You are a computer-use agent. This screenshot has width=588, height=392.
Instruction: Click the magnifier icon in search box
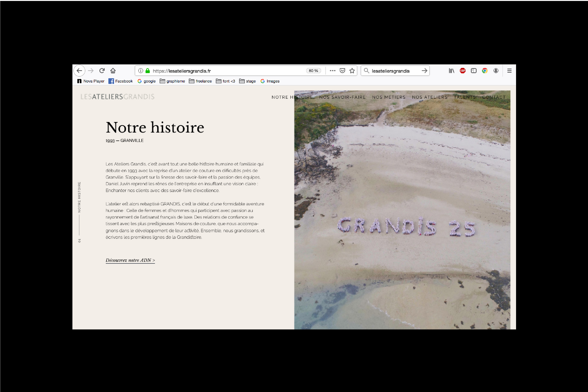click(366, 71)
